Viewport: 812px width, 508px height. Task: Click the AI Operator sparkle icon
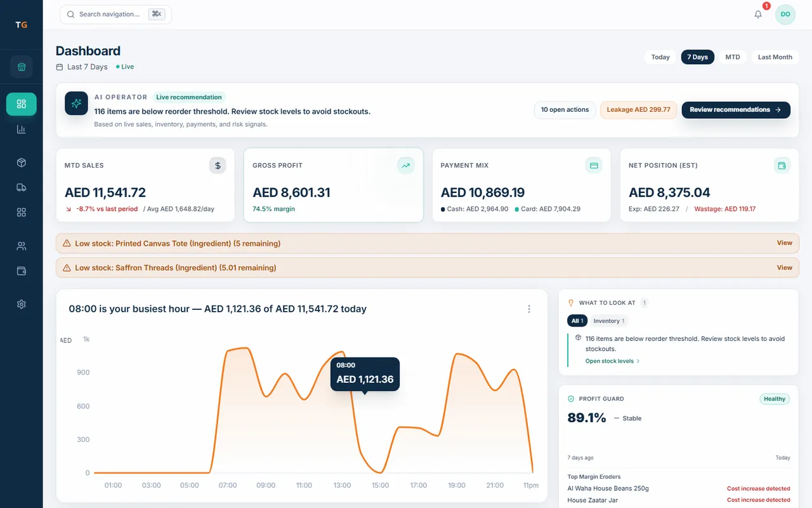pos(76,104)
